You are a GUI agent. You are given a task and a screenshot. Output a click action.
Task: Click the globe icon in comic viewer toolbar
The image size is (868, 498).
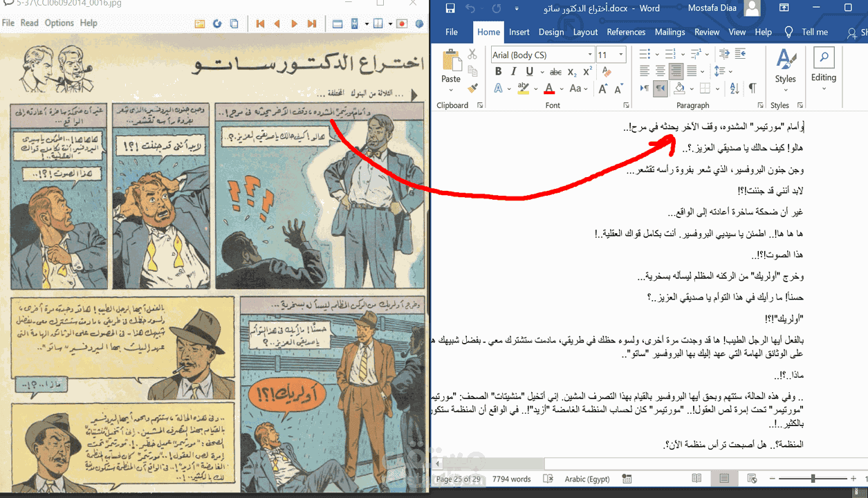coord(419,24)
